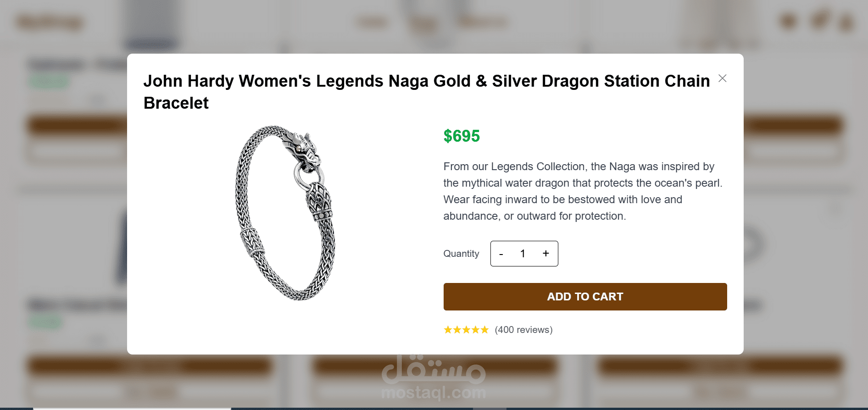
Task: Open the blurred shopping cart header icon
Action: click(819, 20)
